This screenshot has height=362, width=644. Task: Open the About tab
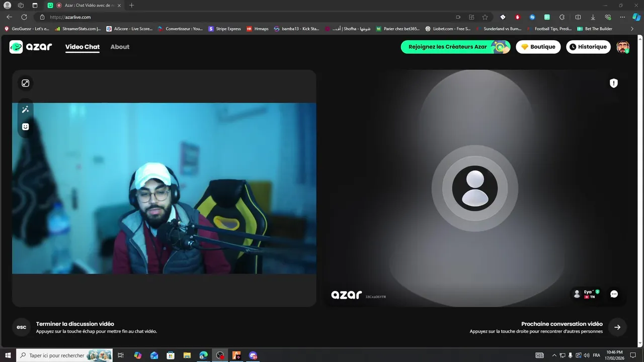pos(120,47)
